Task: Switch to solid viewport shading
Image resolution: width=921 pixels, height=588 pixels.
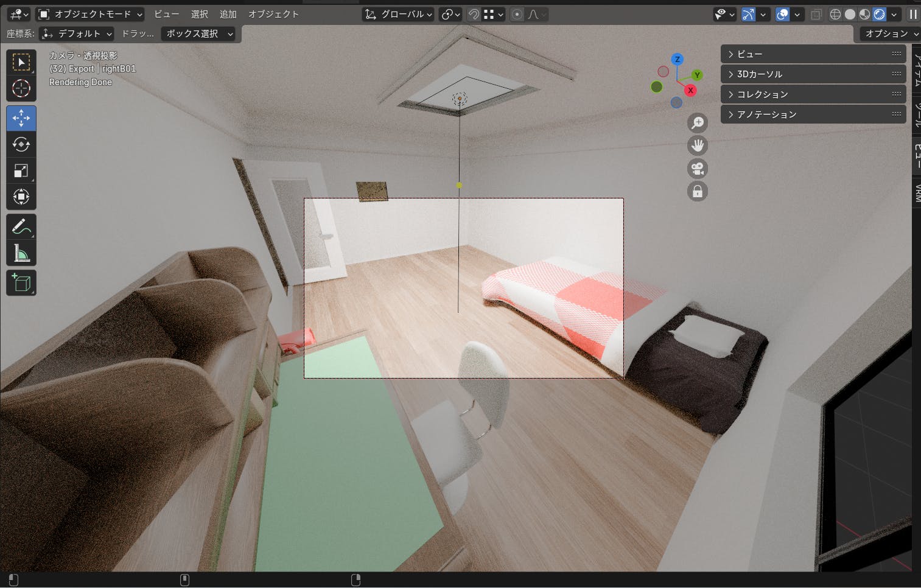Action: point(850,14)
